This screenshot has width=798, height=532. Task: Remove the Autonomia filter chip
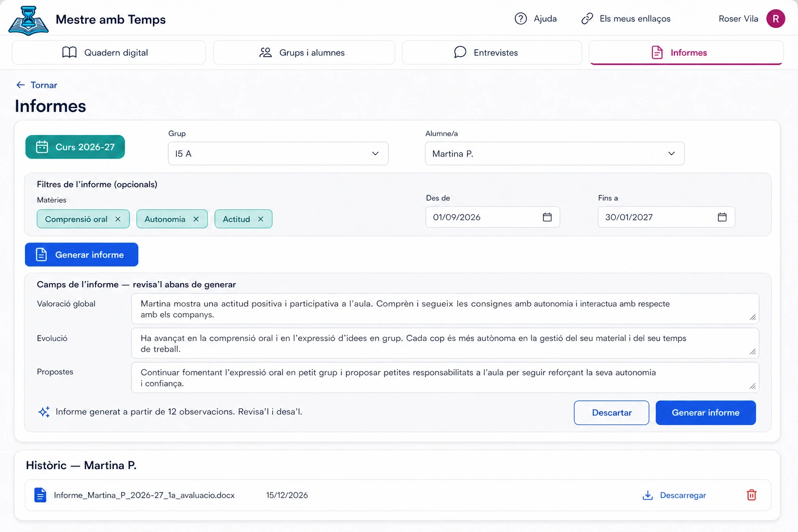(196, 219)
